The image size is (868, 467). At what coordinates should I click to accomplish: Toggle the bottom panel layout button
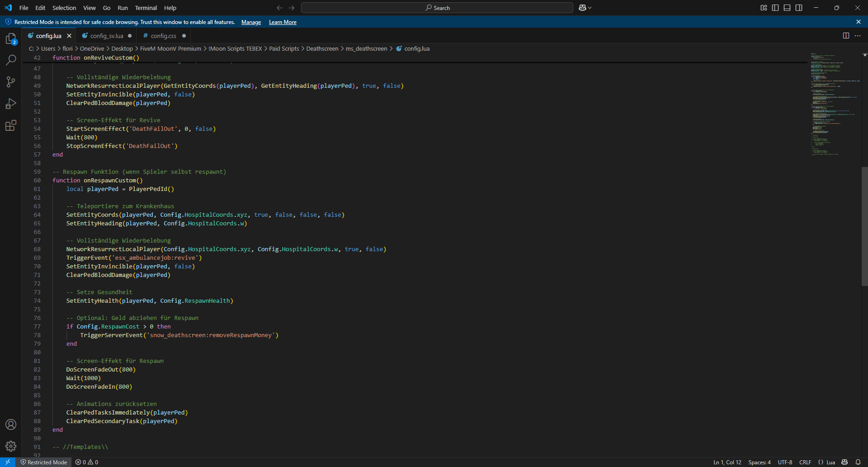[x=787, y=8]
